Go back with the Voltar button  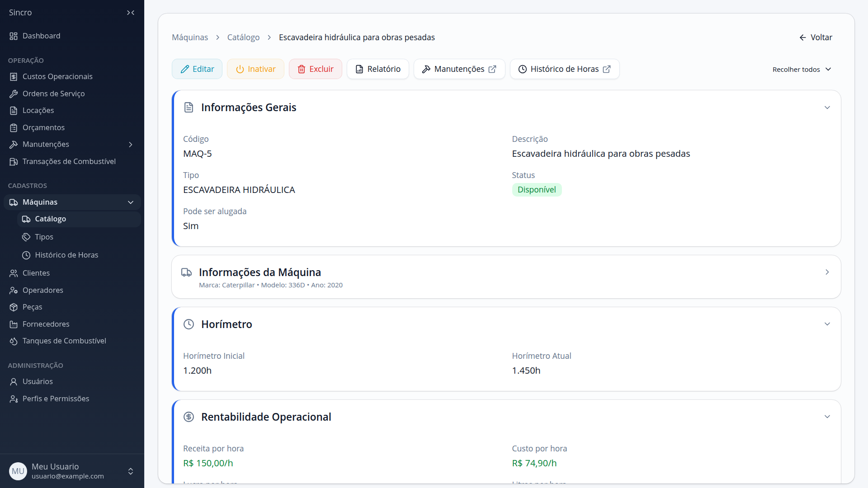tap(816, 38)
